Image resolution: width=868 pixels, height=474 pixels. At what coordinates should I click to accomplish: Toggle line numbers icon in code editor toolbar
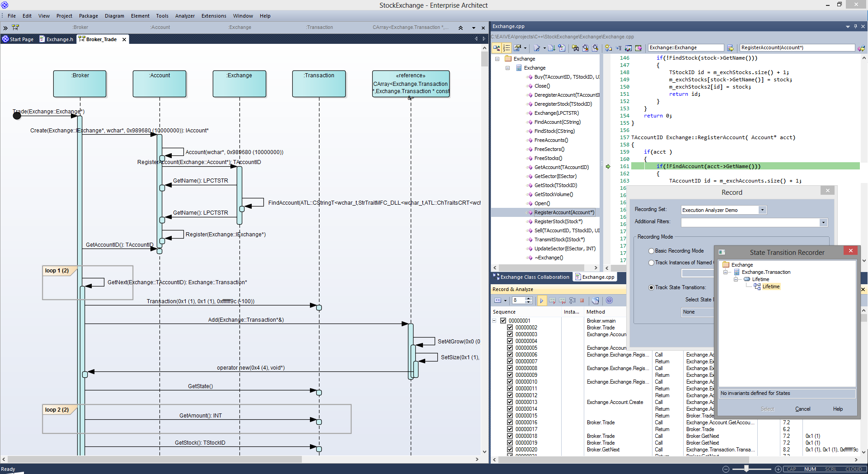click(507, 48)
